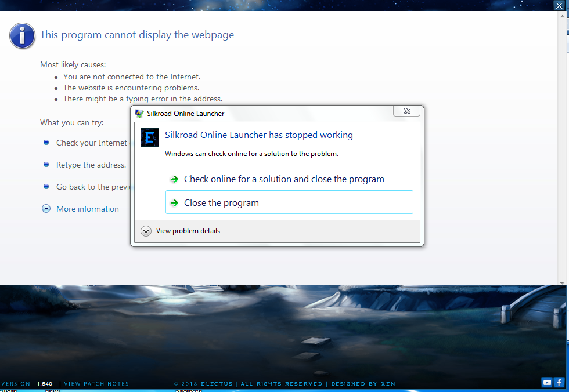Screen dimensions: 569x392
Task: Click the Version 1.540 label
Action: click(26, 383)
